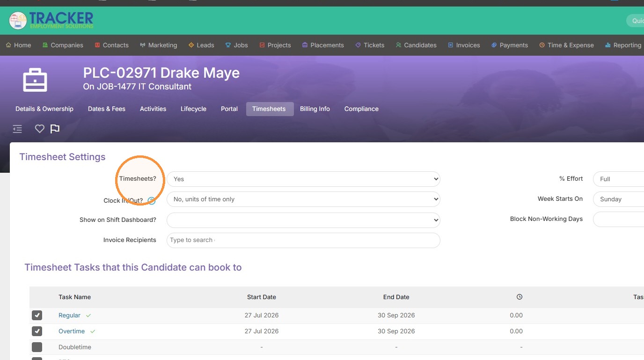Expand the Clock In/Out dropdown

pyautogui.click(x=303, y=199)
